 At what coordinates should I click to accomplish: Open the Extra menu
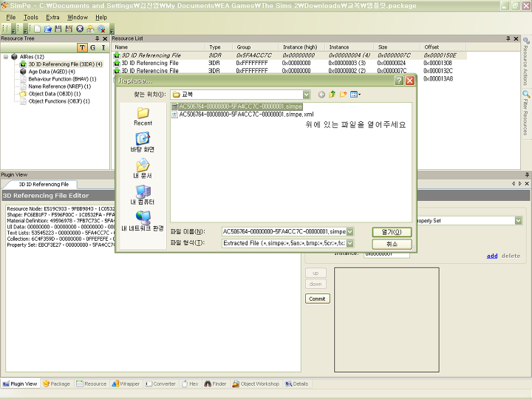(52, 17)
